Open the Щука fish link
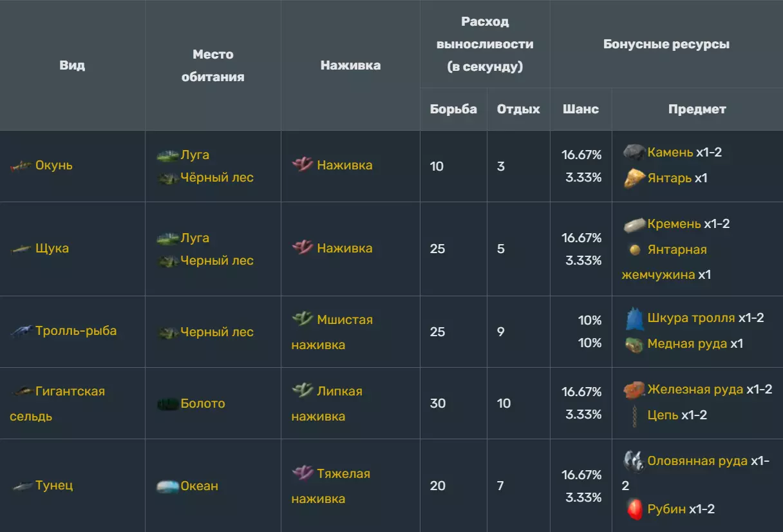This screenshot has height=532, width=783. pyautogui.click(x=52, y=249)
